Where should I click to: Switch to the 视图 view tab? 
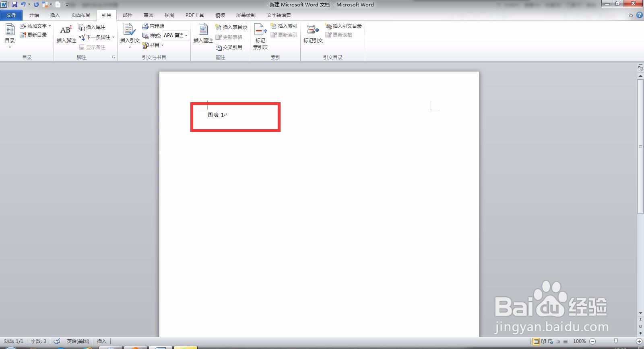click(x=169, y=15)
